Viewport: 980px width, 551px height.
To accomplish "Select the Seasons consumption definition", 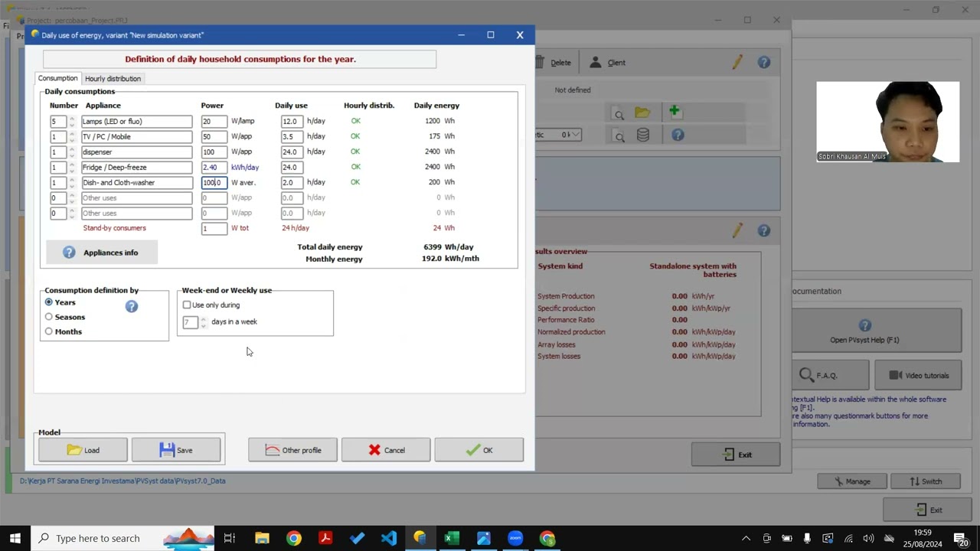I will [x=49, y=317].
